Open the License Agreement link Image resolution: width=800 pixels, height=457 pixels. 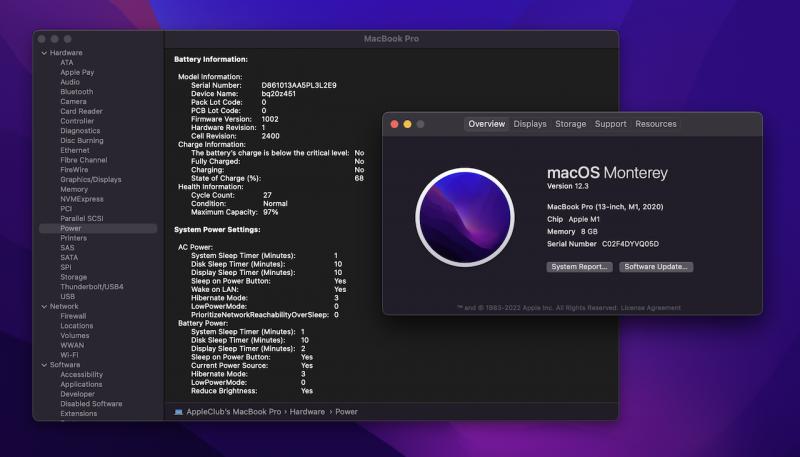(651, 308)
